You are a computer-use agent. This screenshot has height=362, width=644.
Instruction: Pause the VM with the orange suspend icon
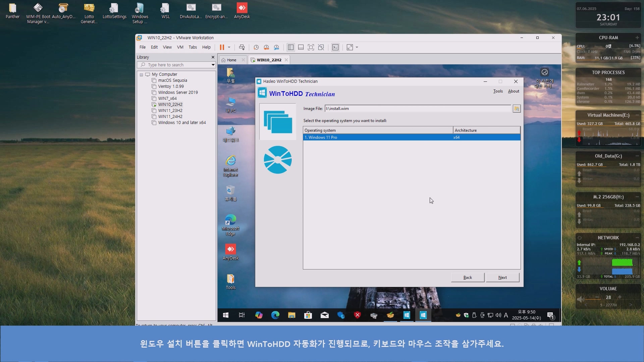pyautogui.click(x=222, y=47)
